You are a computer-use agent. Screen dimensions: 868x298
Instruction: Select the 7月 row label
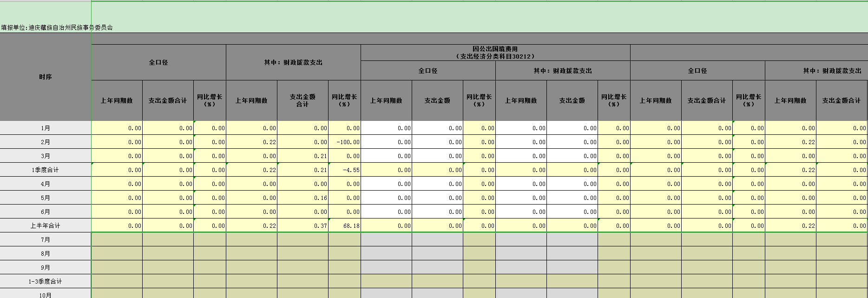coord(46,239)
